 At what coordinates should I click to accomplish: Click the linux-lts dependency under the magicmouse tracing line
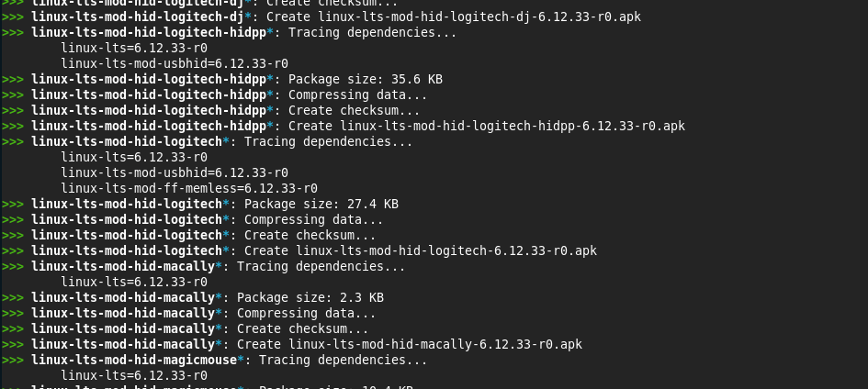134,375
